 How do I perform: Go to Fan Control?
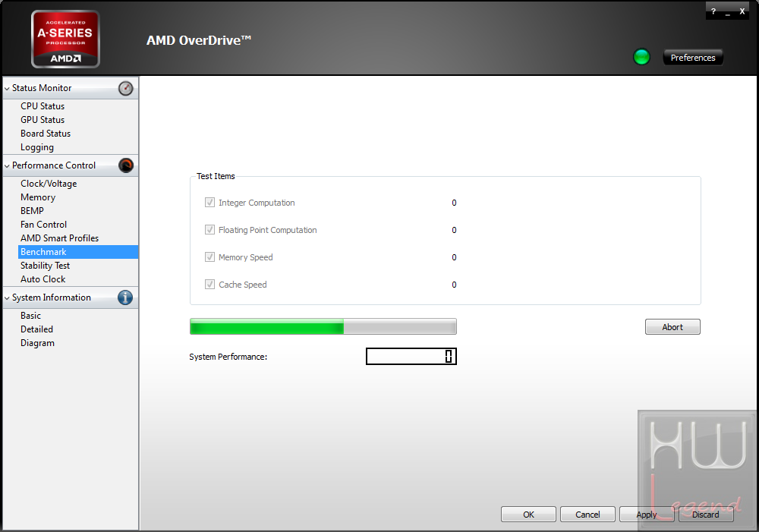tap(43, 224)
